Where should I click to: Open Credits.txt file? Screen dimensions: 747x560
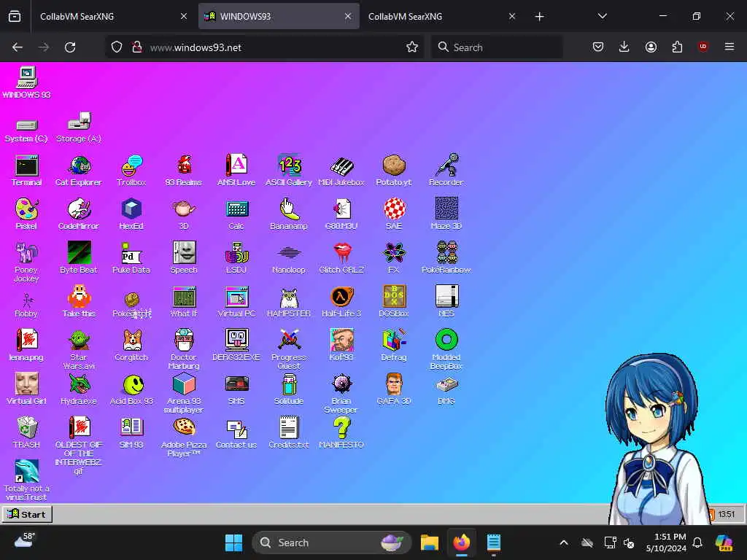[x=289, y=432]
